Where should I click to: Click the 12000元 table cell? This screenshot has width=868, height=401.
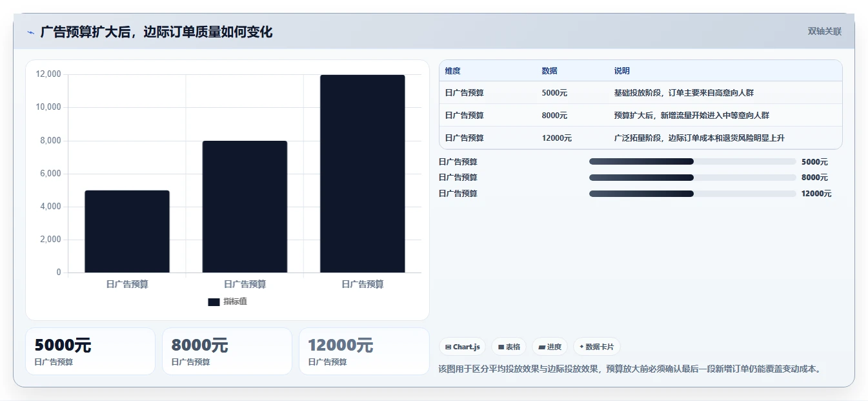557,138
